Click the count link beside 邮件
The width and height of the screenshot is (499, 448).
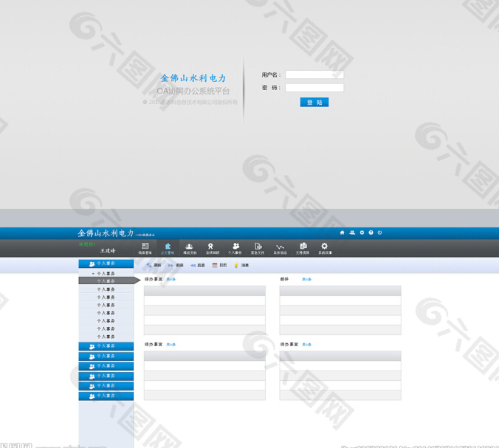point(306,280)
